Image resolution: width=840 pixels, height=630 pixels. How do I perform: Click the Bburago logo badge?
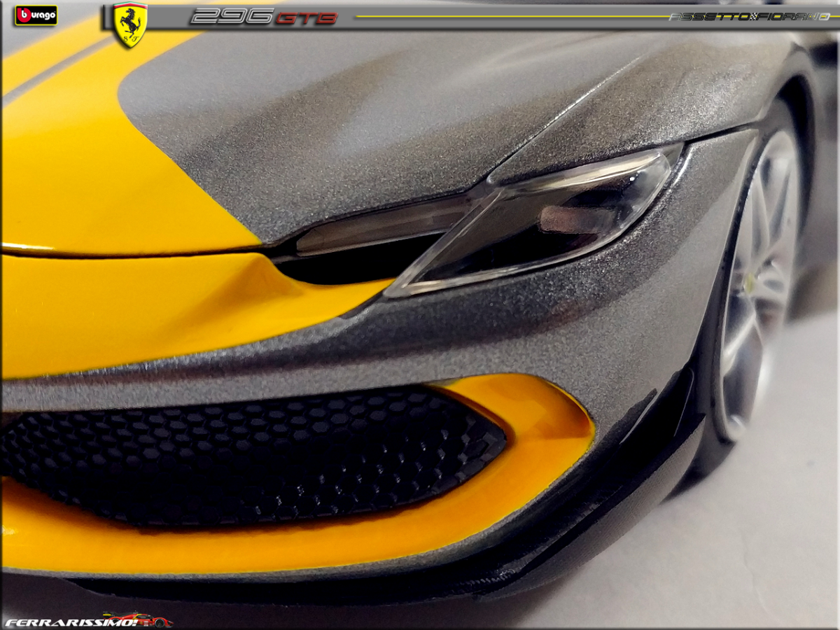click(36, 15)
